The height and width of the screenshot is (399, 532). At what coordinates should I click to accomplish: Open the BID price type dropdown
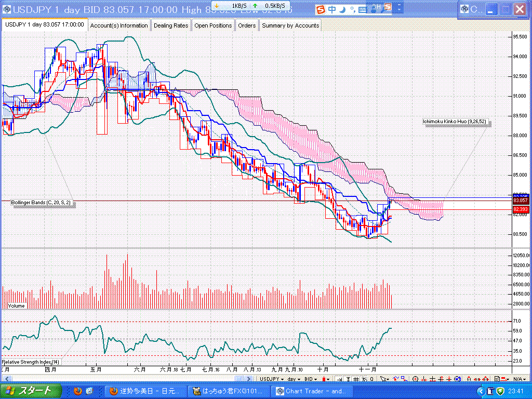pos(311,379)
